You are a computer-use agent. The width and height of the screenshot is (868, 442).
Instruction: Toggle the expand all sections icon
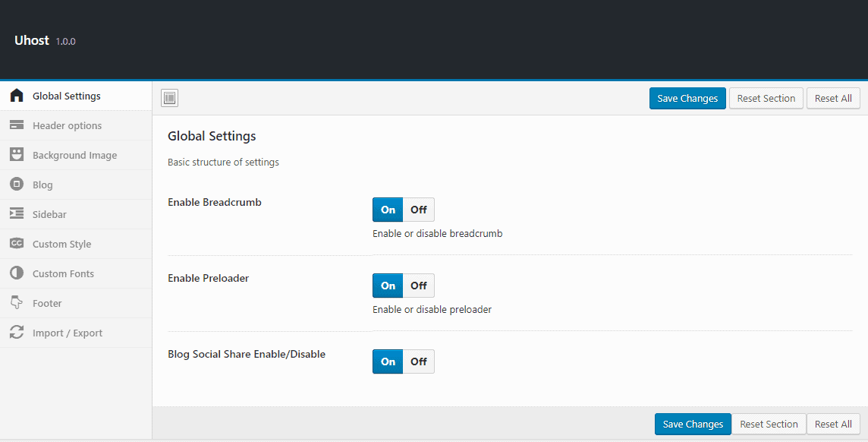[x=169, y=98]
